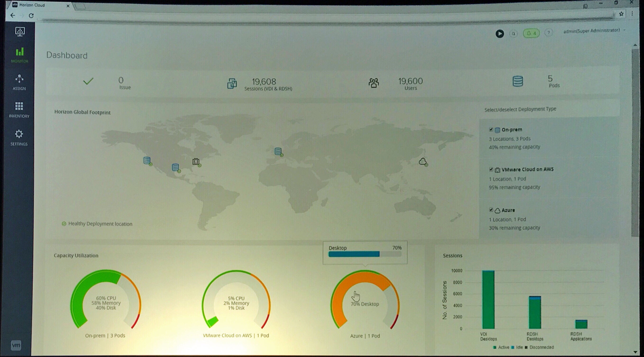Open the Inventory grid icon

coord(19,109)
